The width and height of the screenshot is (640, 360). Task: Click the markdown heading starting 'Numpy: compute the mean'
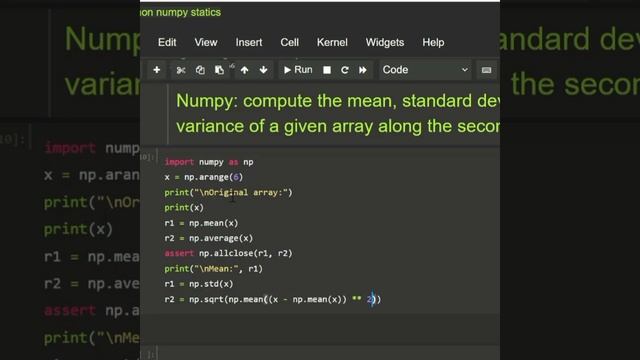pos(338,113)
